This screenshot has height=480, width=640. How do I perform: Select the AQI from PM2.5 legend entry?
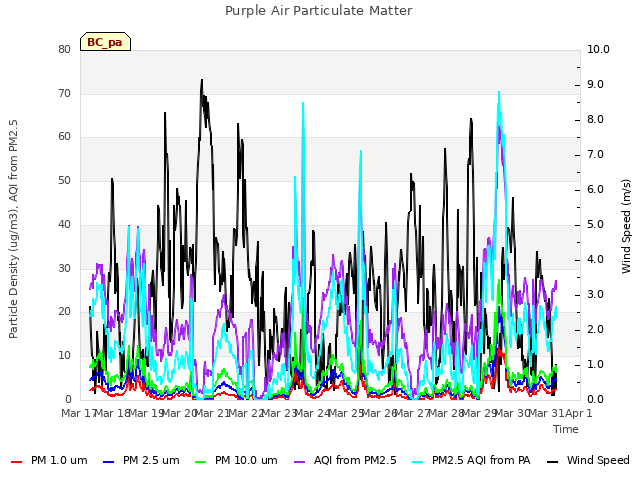pos(345,460)
